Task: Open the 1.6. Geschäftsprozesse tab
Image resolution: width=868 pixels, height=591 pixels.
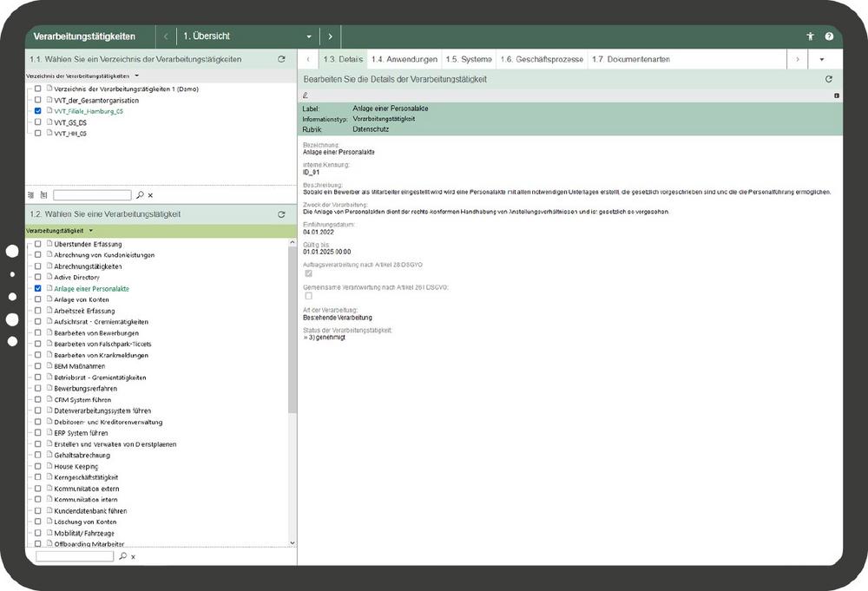Action: click(541, 60)
